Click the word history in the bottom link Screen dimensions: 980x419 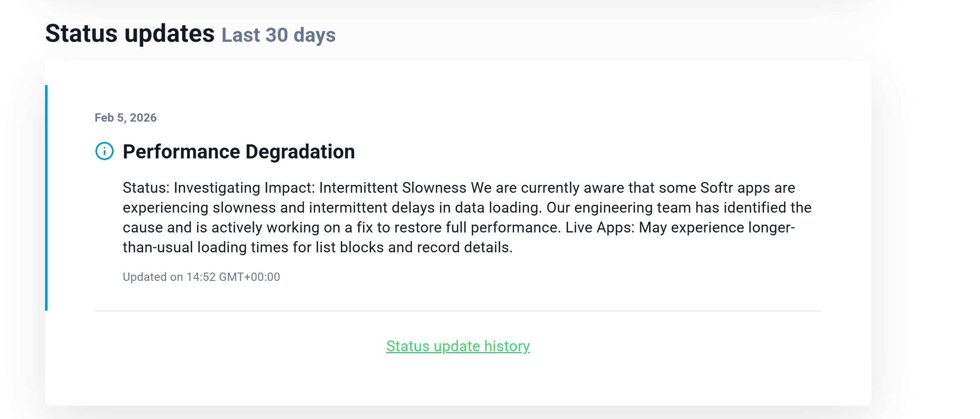point(507,346)
